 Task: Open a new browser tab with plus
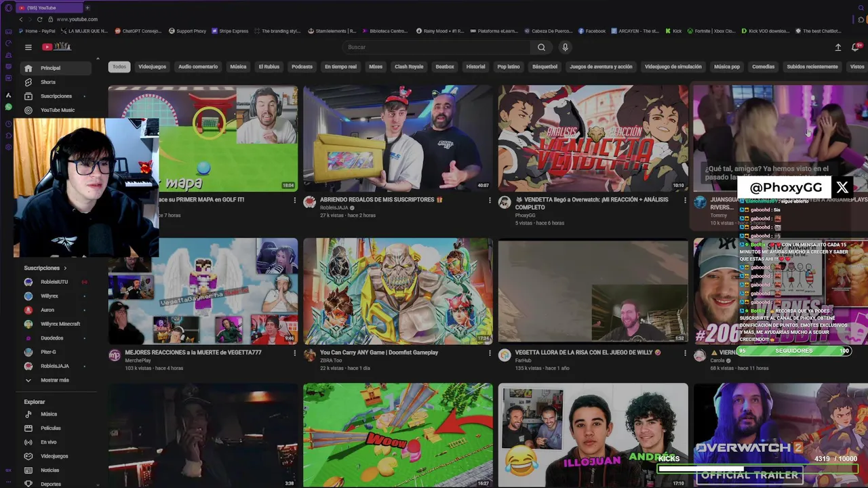point(87,7)
